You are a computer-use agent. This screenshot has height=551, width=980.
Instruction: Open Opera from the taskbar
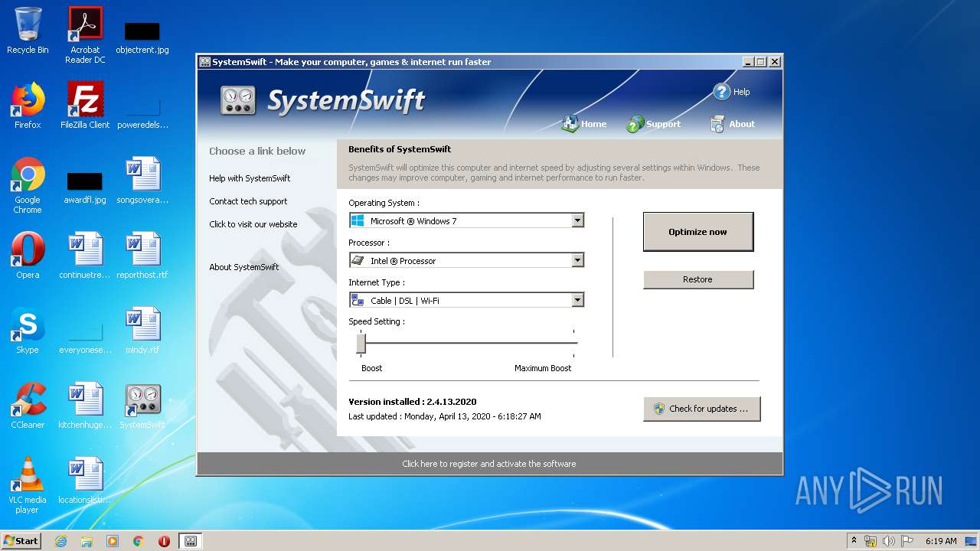164,541
